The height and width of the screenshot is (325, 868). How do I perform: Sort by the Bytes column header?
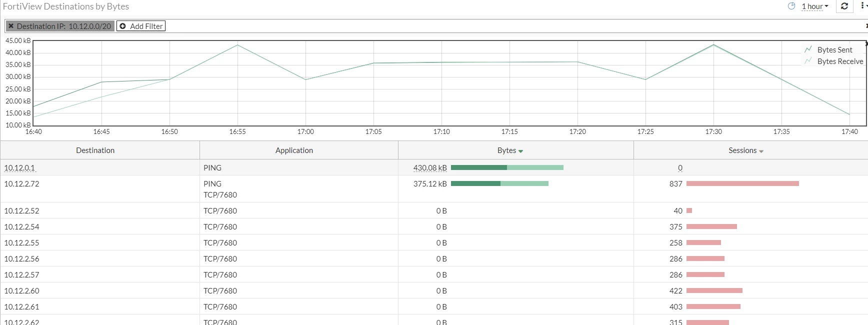point(515,150)
